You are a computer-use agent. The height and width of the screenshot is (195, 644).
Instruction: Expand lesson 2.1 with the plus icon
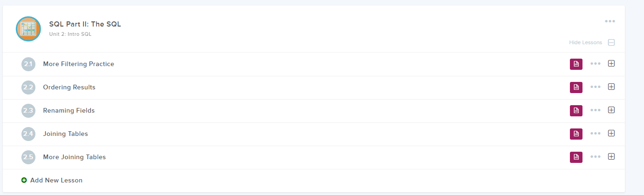click(611, 63)
